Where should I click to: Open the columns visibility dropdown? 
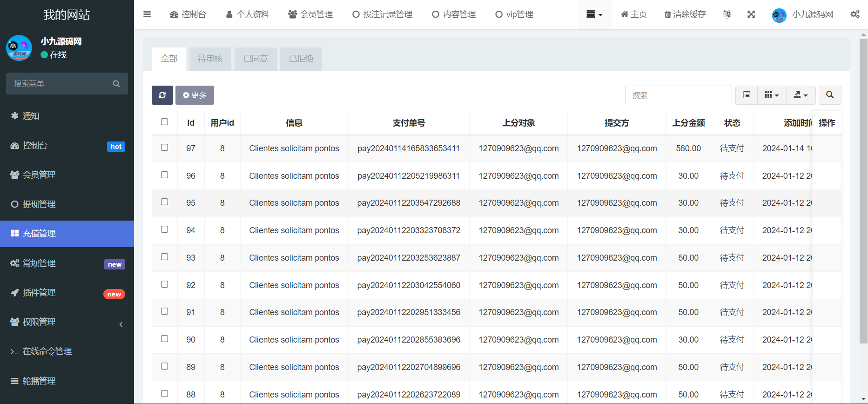click(x=772, y=95)
